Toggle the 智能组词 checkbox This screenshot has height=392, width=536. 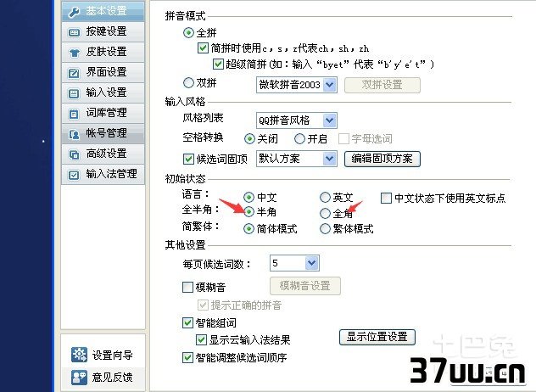(x=187, y=322)
